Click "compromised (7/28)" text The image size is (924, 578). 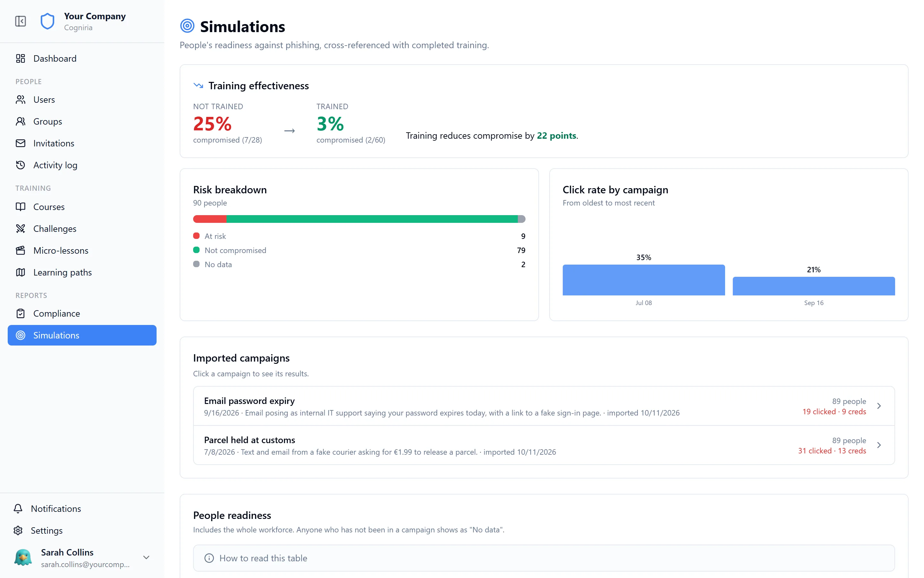pyautogui.click(x=227, y=140)
